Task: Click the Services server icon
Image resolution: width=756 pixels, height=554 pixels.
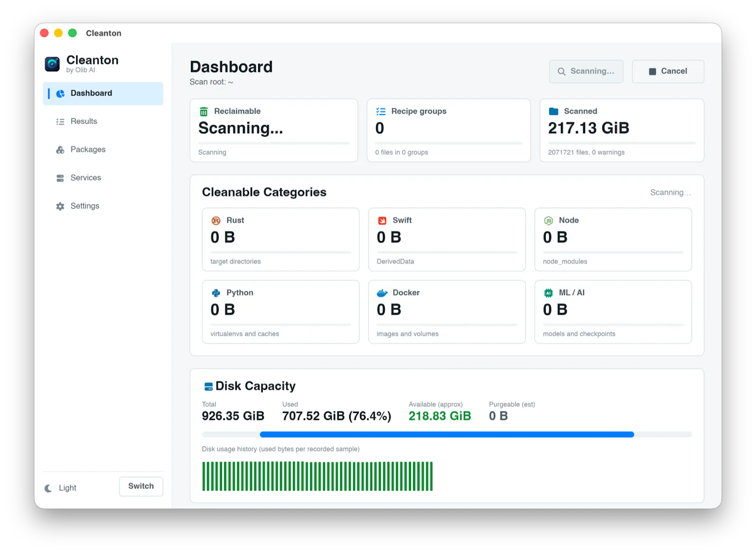Action: (60, 178)
